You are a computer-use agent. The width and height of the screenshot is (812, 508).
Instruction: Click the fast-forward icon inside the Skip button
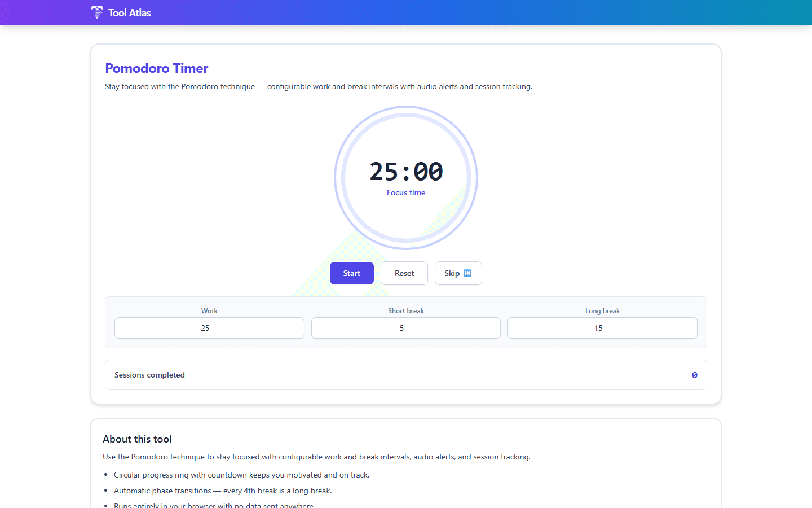pyautogui.click(x=469, y=273)
